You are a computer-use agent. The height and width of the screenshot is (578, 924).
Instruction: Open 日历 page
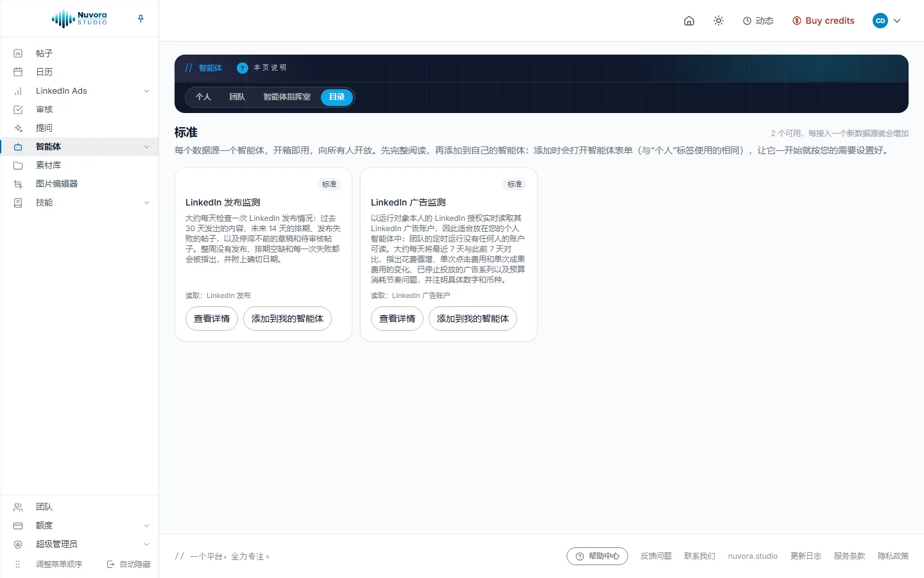[44, 72]
